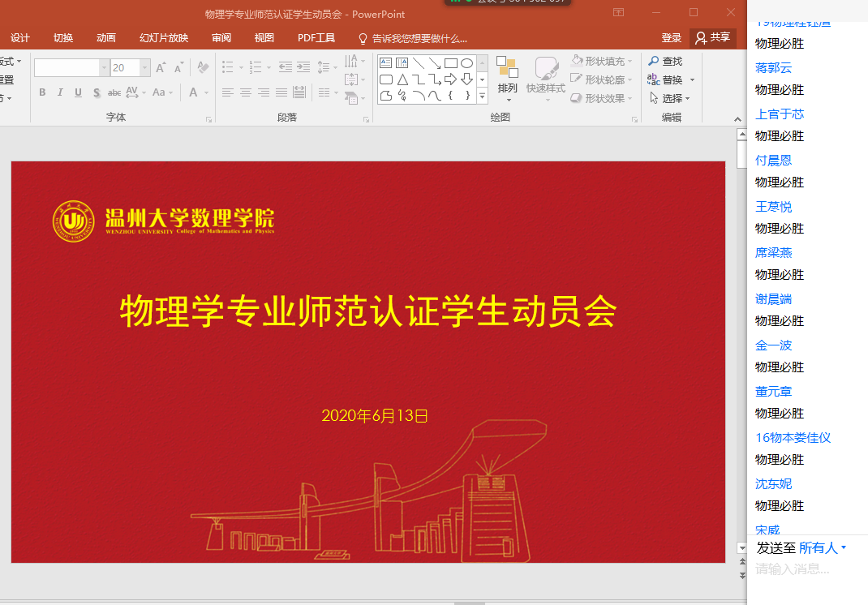The height and width of the screenshot is (605, 868).
Task: Select the right arrow block shape
Action: (450, 79)
